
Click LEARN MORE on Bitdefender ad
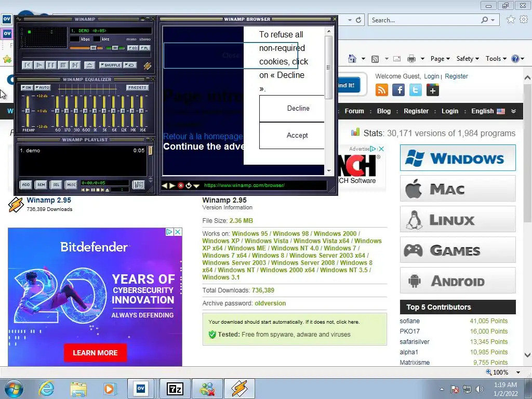pos(96,353)
